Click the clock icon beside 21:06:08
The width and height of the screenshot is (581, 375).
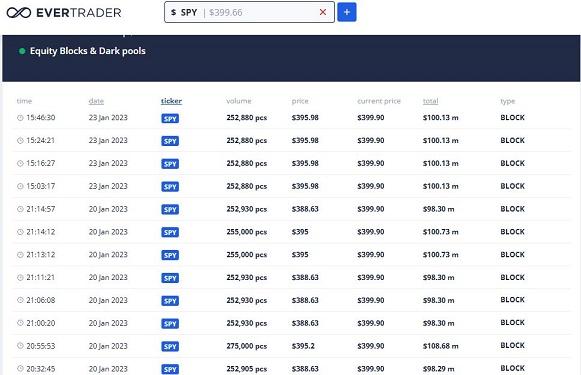click(20, 300)
